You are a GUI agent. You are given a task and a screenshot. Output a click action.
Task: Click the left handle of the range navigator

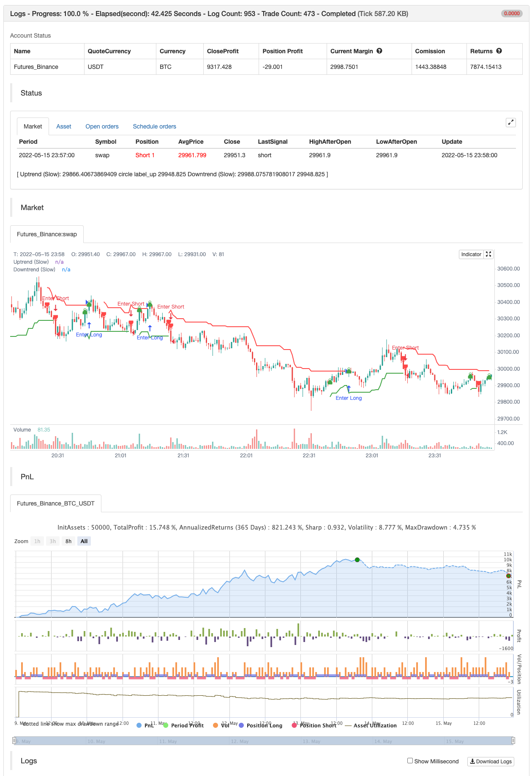coord(14,740)
